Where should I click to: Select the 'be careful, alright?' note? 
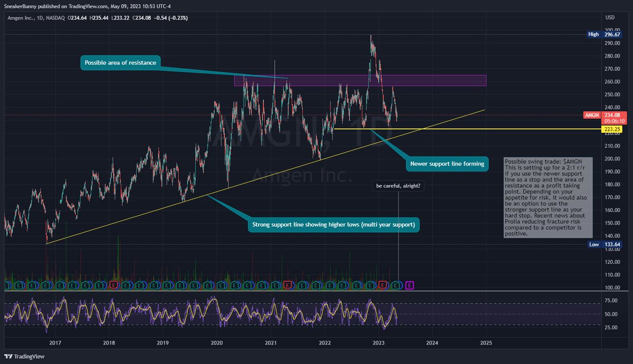point(397,186)
